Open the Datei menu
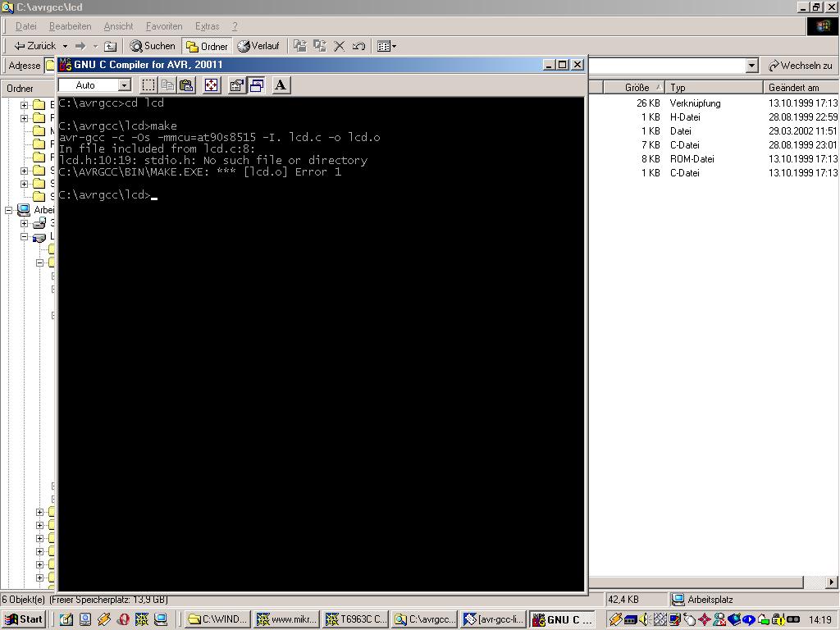 25,26
